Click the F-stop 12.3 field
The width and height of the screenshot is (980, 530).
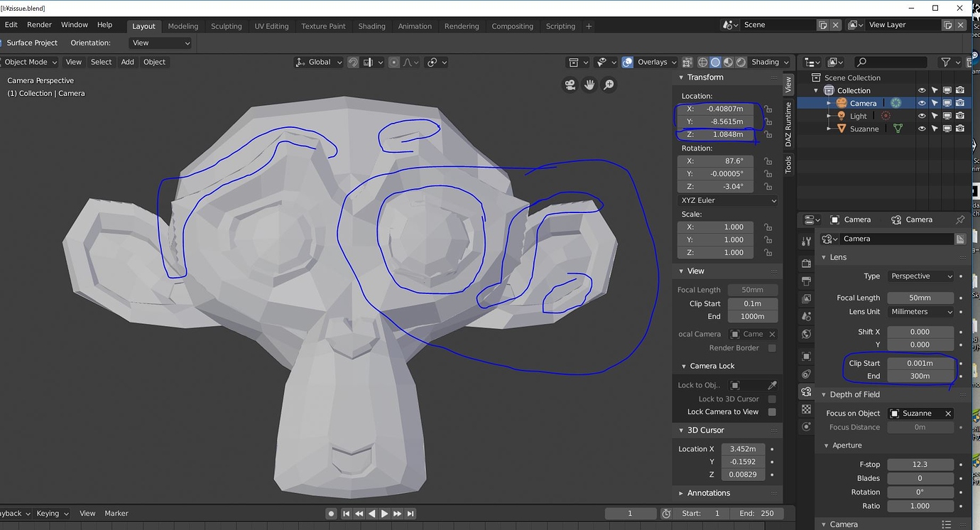920,465
